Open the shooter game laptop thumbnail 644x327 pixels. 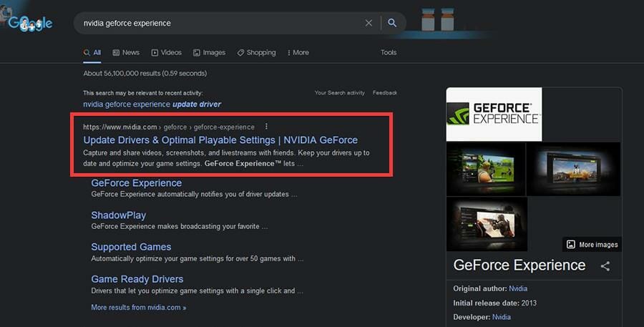(x=487, y=224)
